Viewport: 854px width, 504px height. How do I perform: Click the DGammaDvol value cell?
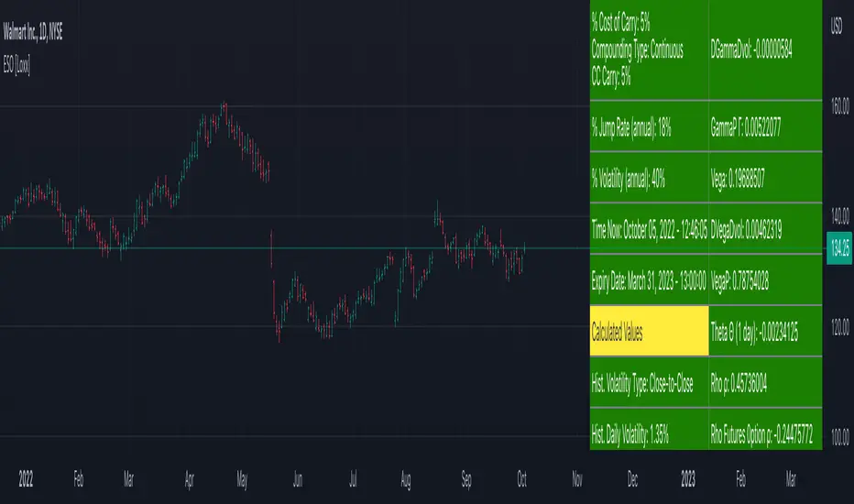[x=765, y=49]
